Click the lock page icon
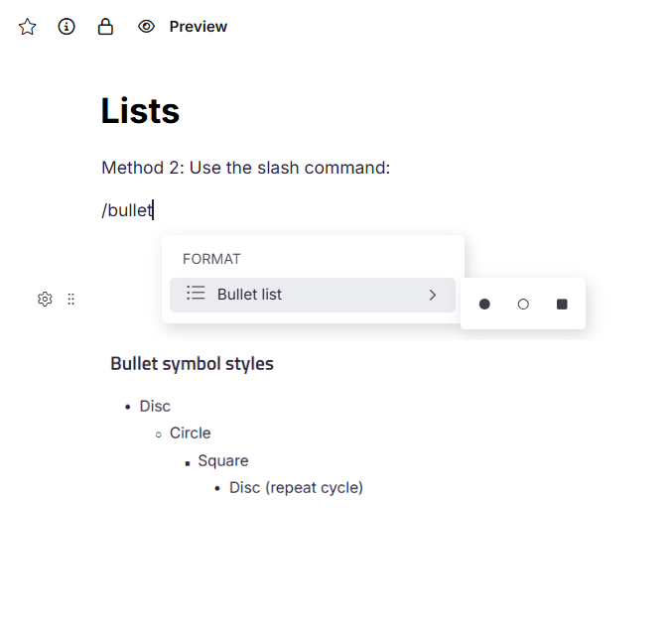 click(x=105, y=27)
